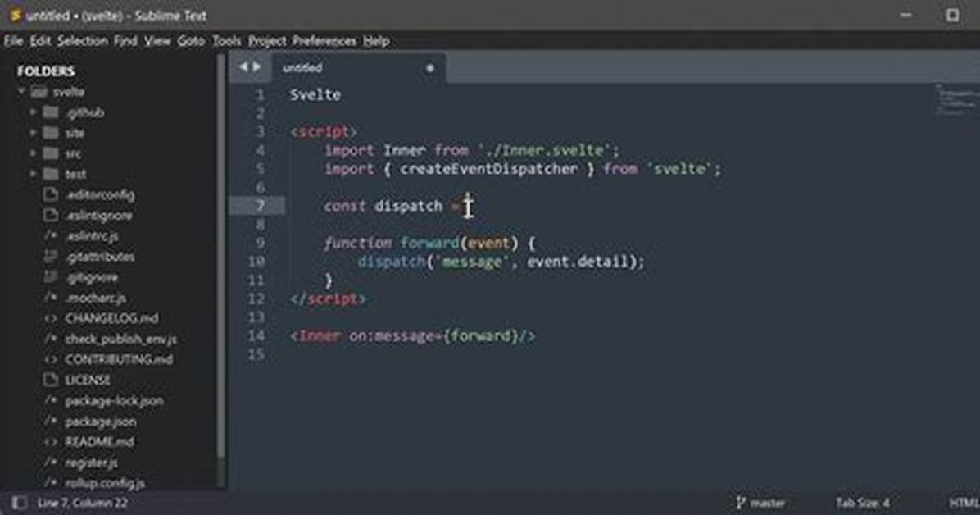Viewport: 980px width, 515px height.
Task: Open package.json from the sidebar
Action: (101, 422)
